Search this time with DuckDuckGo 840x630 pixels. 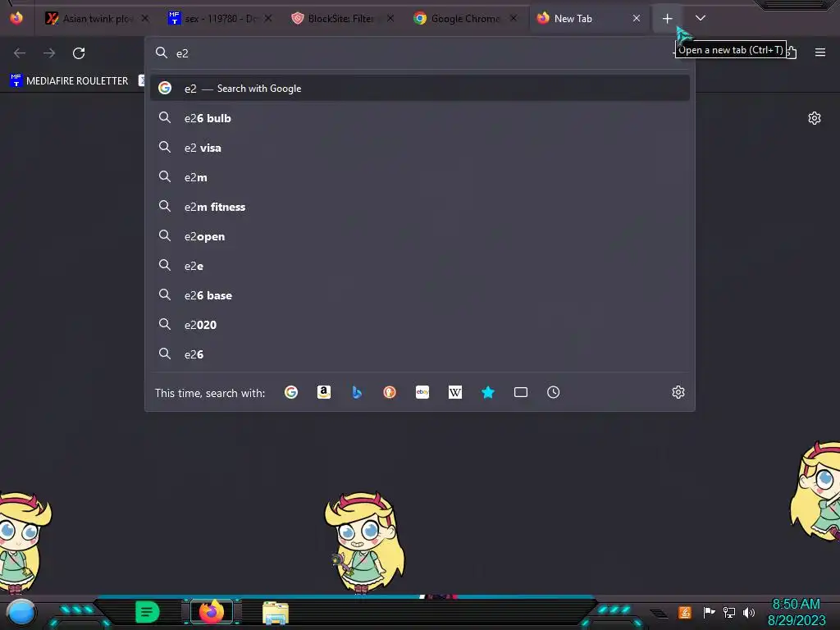pos(390,393)
